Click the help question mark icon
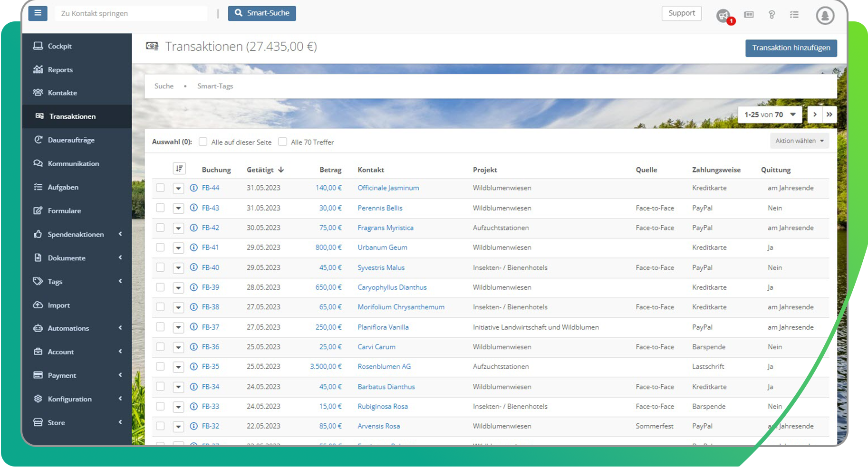 tap(772, 15)
